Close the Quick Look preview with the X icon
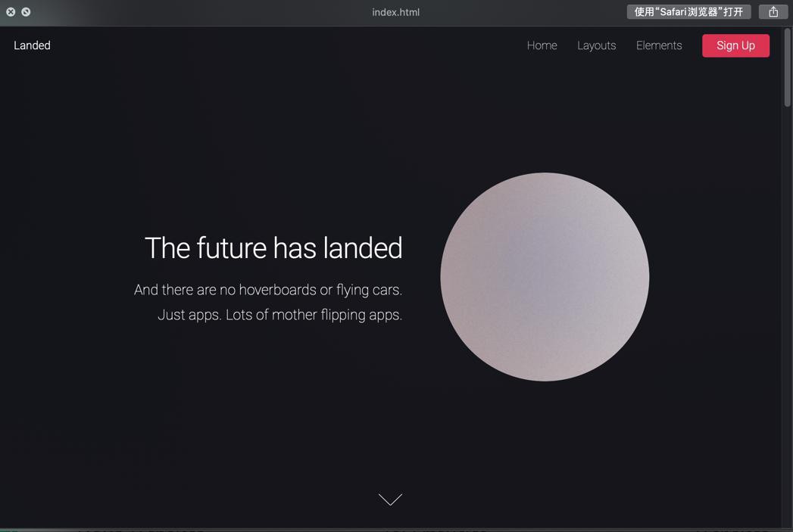 pos(11,11)
